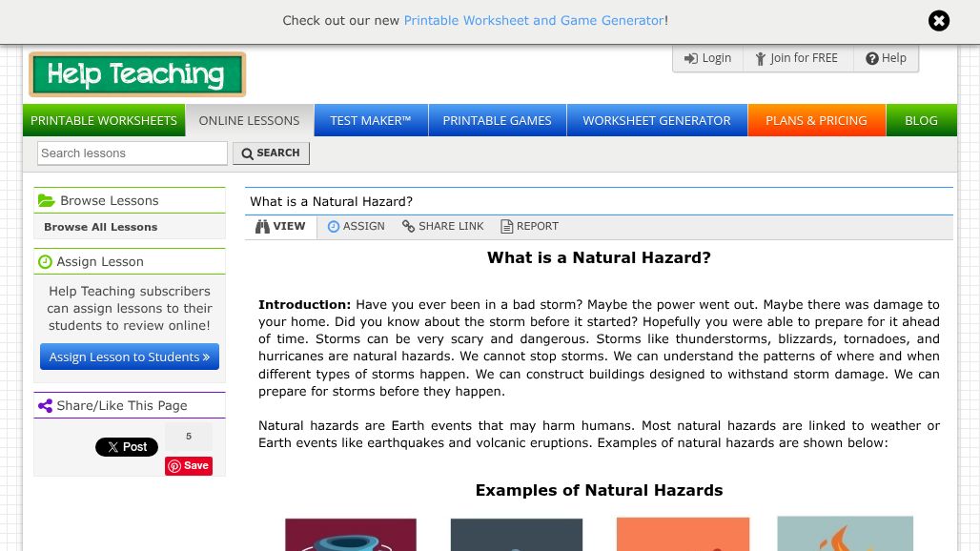Open the PRINTABLE GAMES tab
980x551 pixels.
coord(497,120)
